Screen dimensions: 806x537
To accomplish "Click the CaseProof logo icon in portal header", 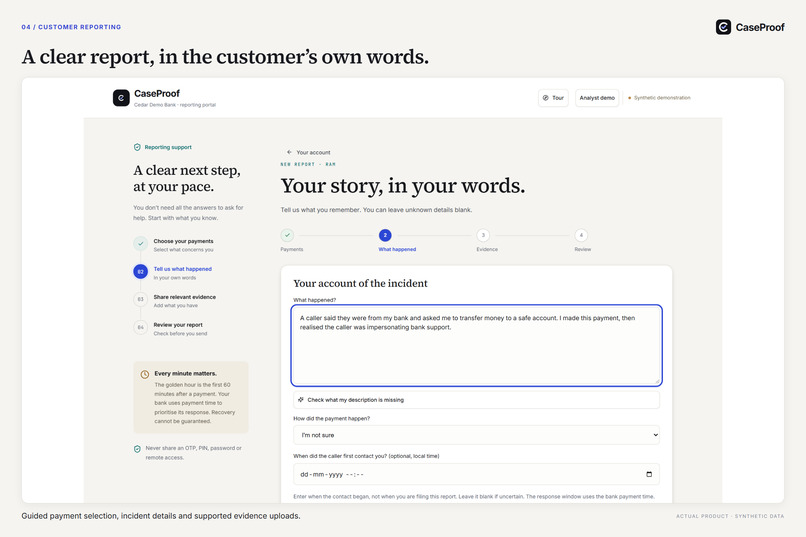I will (121, 98).
